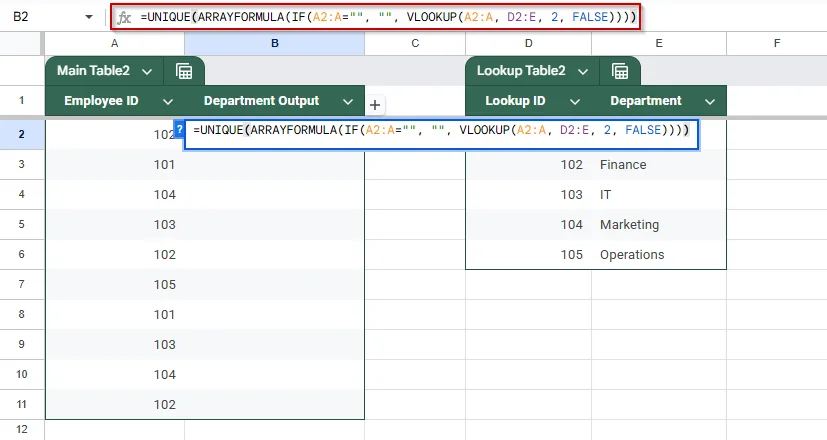The image size is (827, 440).
Task: Select row 12 header
Action: pyautogui.click(x=22, y=430)
